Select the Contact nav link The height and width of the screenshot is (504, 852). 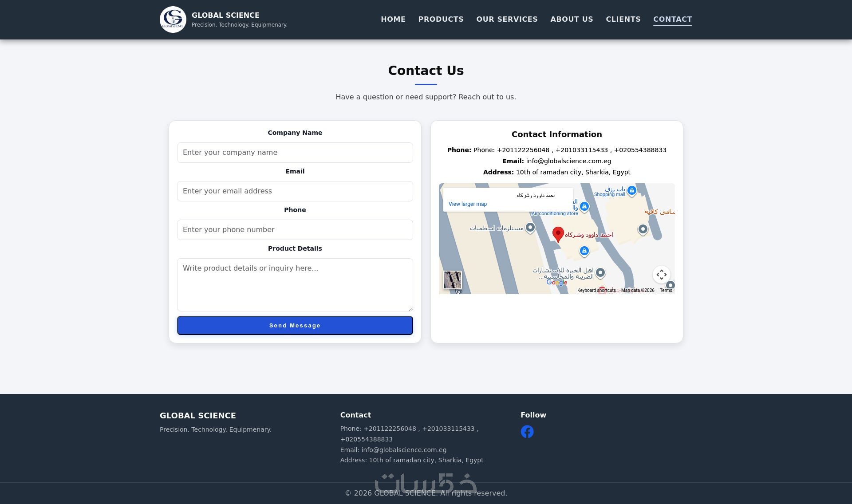pyautogui.click(x=672, y=20)
